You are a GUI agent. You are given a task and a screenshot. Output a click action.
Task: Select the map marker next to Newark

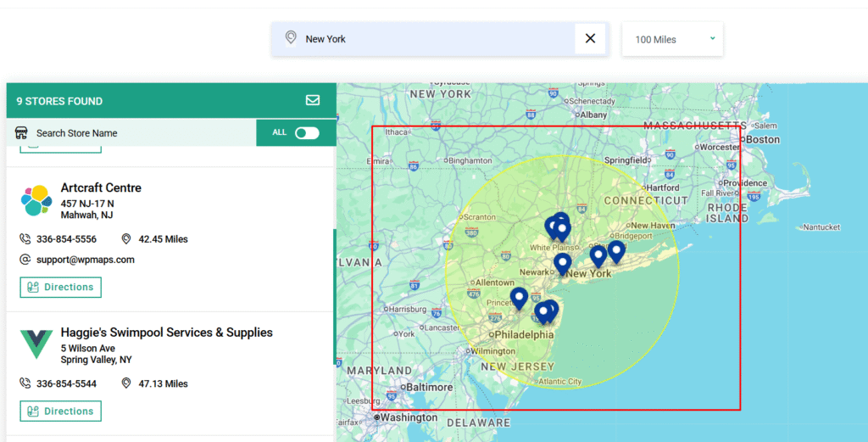pos(563,264)
